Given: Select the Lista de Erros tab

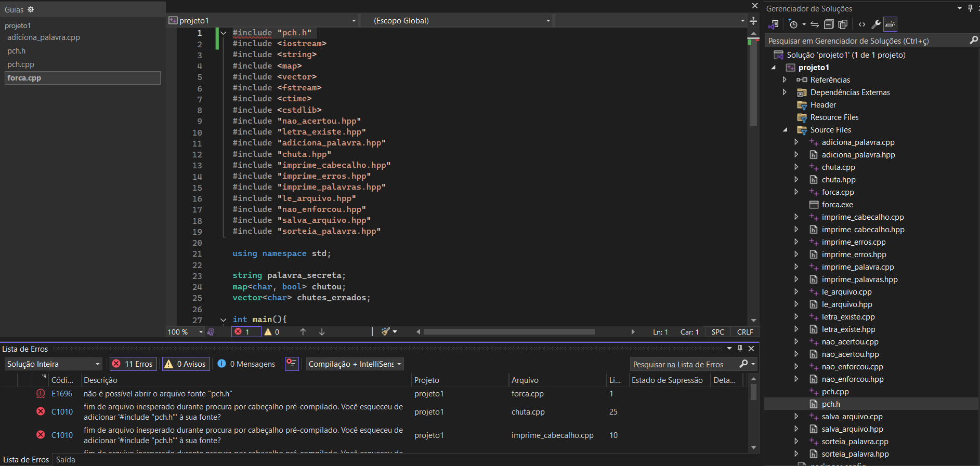Looking at the screenshot, I should (26, 460).
